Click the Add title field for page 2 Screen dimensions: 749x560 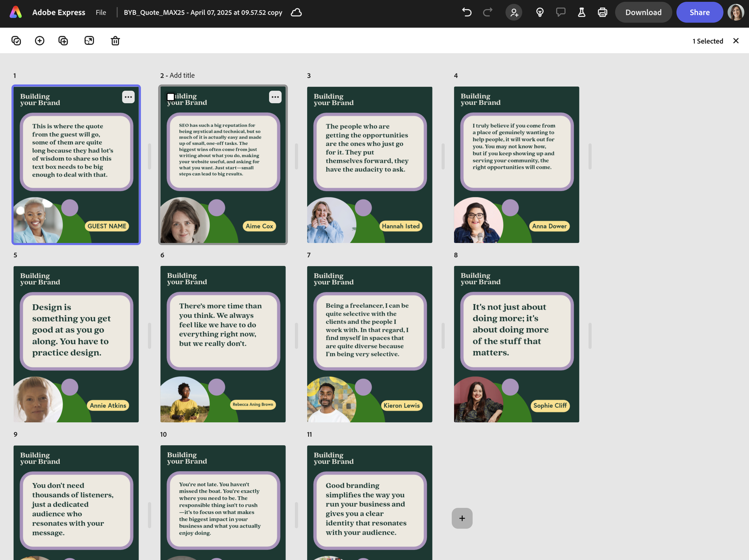182,75
